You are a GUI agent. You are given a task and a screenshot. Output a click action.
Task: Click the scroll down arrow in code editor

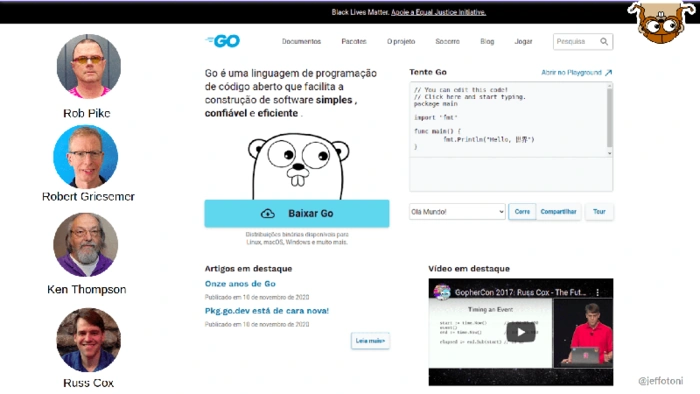(609, 153)
